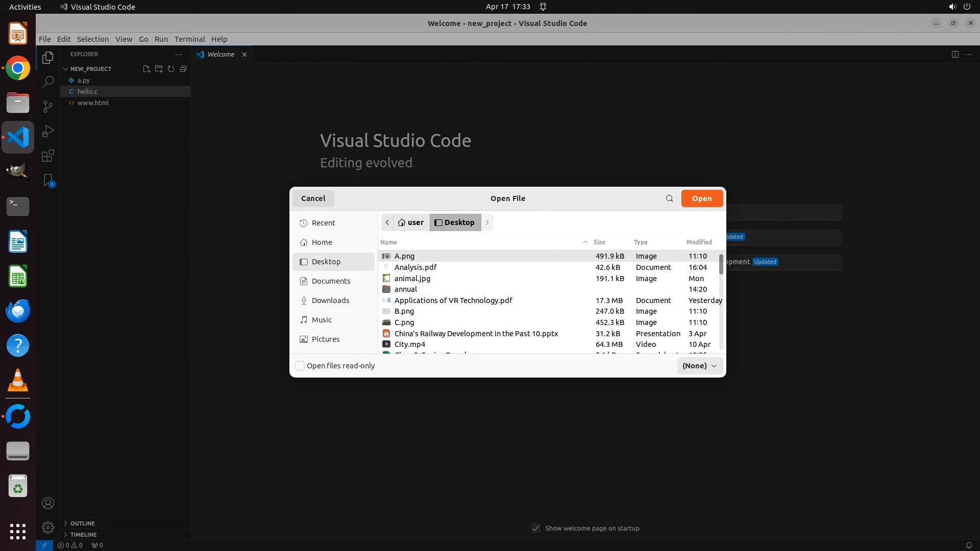Click Split Editor Right icon
This screenshot has width=980, height=551.
click(955, 55)
